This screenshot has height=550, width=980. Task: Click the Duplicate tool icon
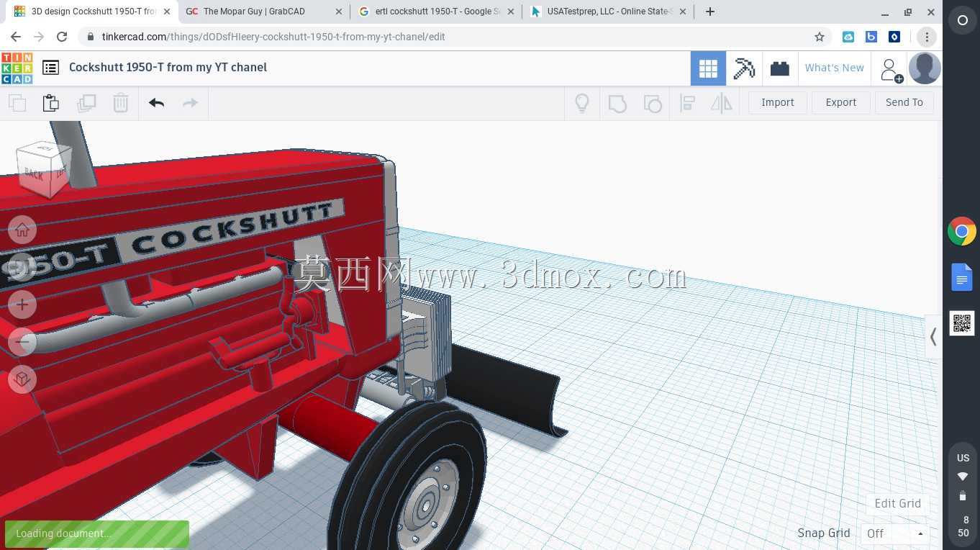[86, 103]
